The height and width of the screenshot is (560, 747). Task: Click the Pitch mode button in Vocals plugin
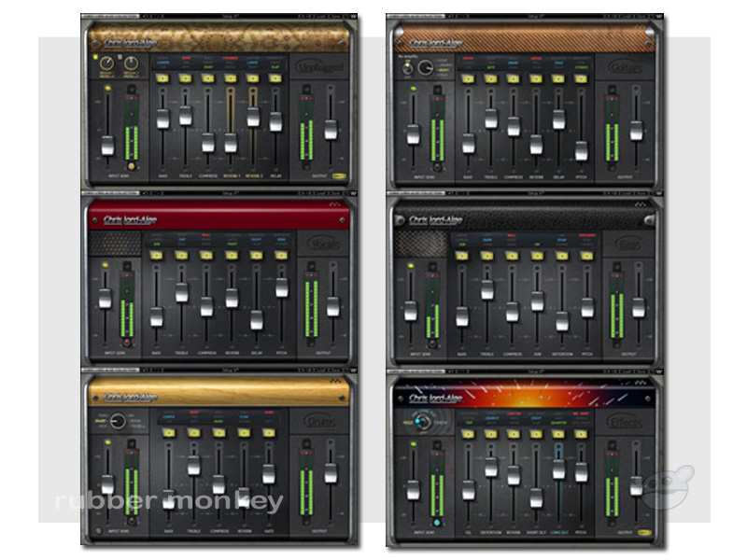282,256
